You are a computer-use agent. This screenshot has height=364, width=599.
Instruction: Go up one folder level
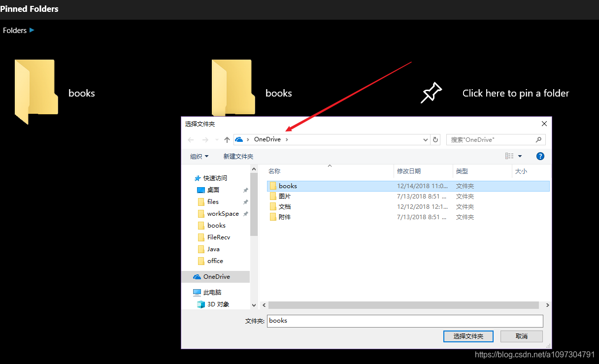click(227, 140)
